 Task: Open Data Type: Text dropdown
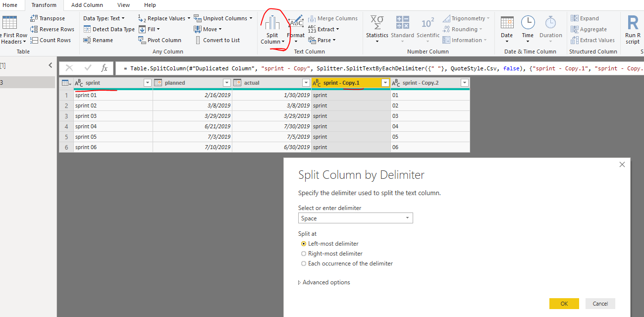104,18
